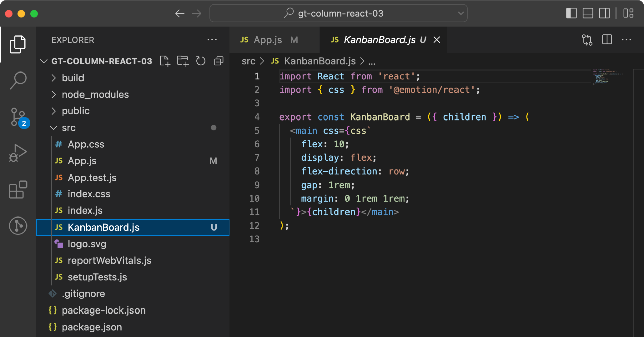This screenshot has width=644, height=337.
Task: Open the Git graph activity bar icon
Action: click(18, 226)
